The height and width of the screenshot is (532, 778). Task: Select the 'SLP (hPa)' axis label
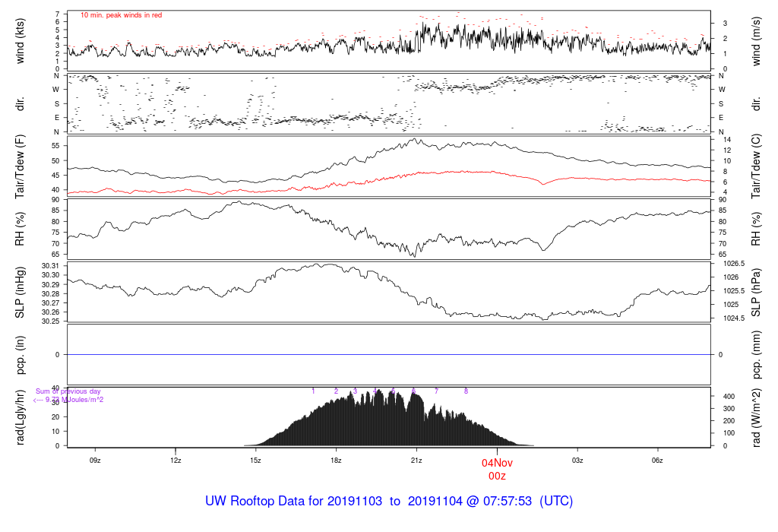pos(756,293)
